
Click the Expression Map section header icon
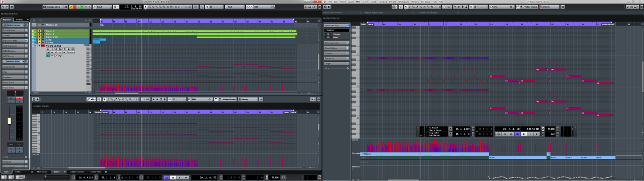[x=26, y=41]
